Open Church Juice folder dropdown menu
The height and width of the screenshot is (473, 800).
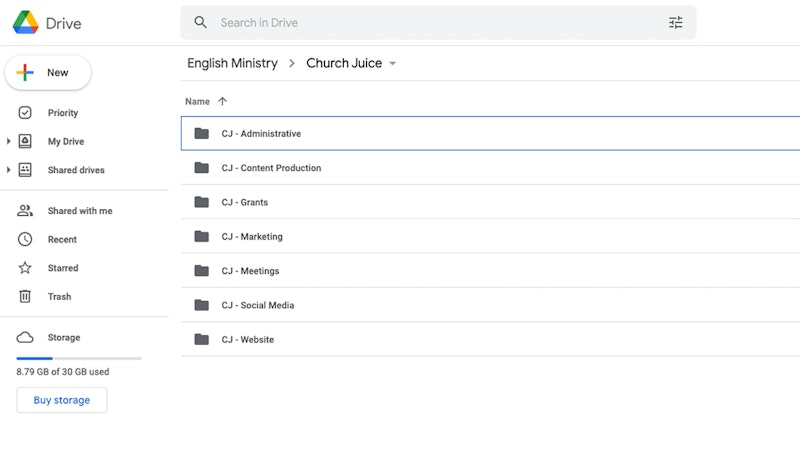pyautogui.click(x=392, y=63)
